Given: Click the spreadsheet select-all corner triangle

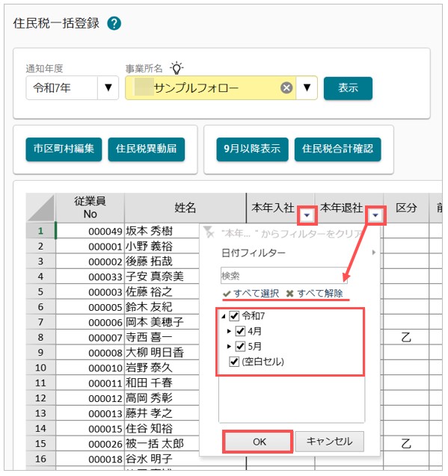Looking at the screenshot, I should pyautogui.click(x=40, y=208).
